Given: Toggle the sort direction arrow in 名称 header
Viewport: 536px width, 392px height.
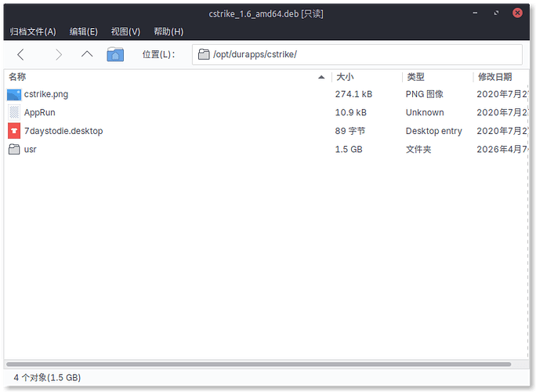Looking at the screenshot, I should pos(321,77).
